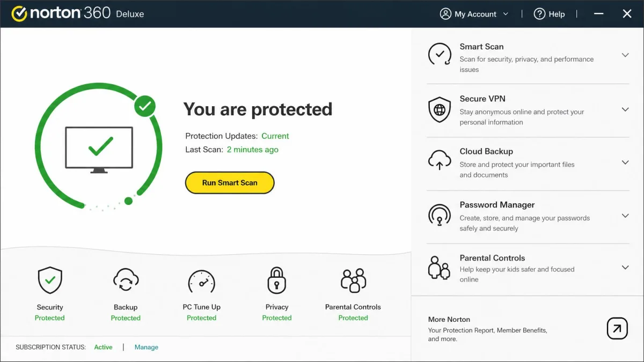Viewport: 644px width, 362px height.
Task: Click the Active subscription status link
Action: pyautogui.click(x=103, y=347)
